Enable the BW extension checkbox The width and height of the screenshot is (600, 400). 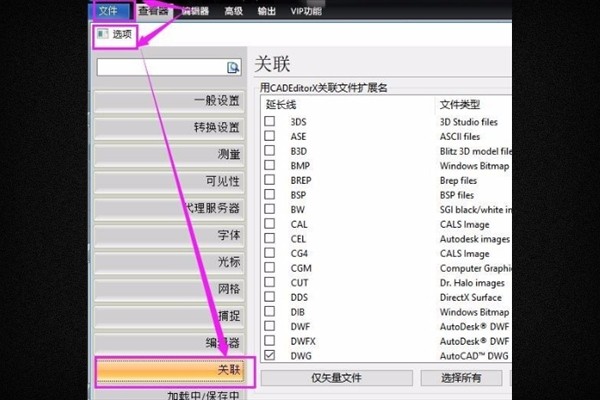click(x=269, y=209)
